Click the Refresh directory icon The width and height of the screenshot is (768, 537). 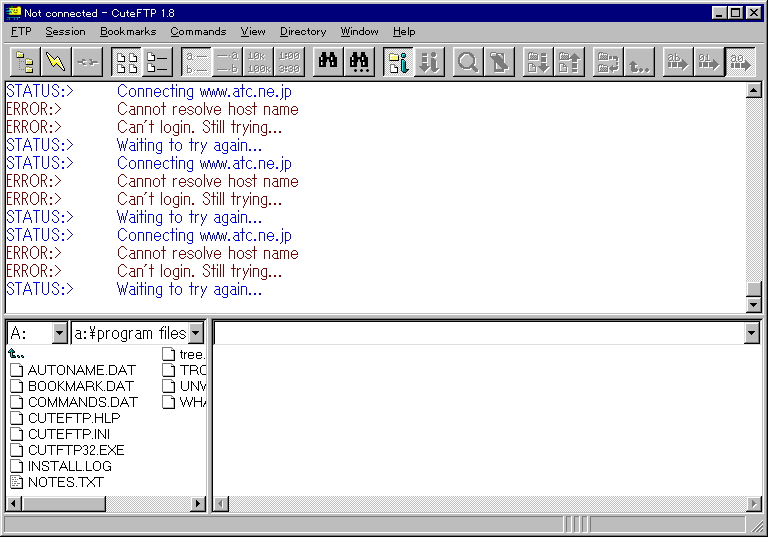[x=608, y=62]
